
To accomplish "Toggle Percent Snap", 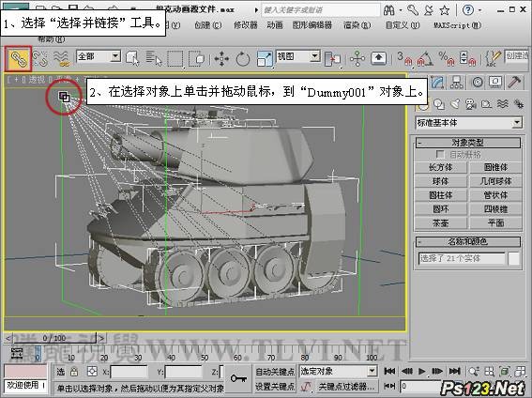I will tap(447, 59).
